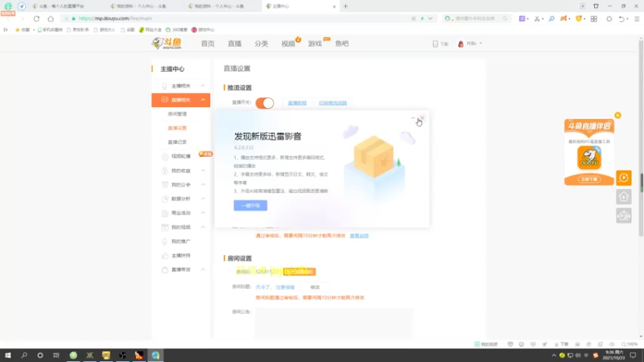Reload the page with the refresh icon

pos(36,19)
